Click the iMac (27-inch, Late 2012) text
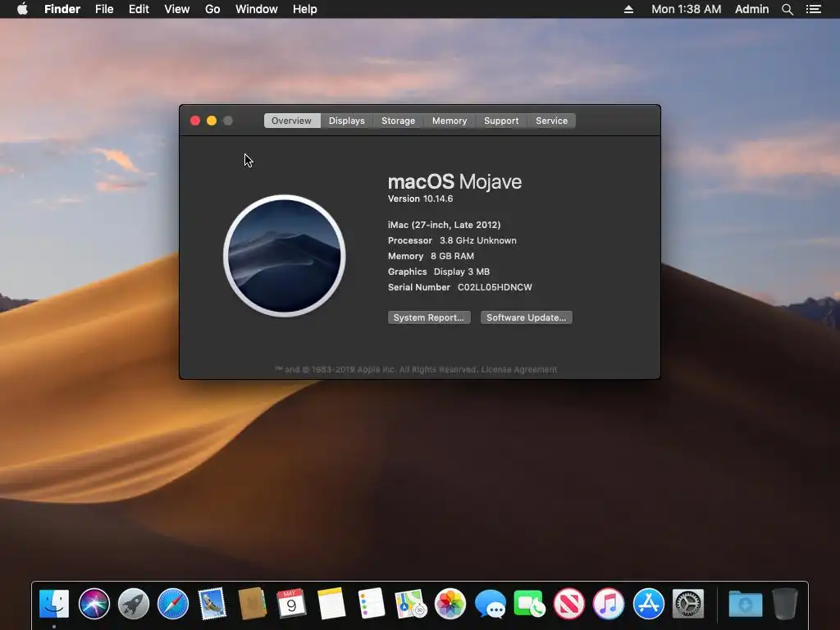This screenshot has height=630, width=840. click(444, 225)
